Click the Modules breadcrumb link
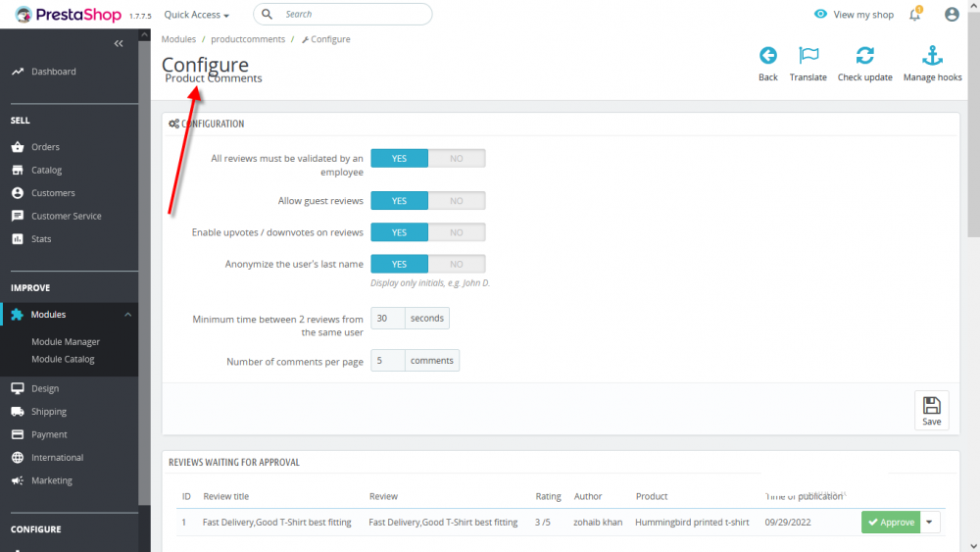 (x=178, y=39)
